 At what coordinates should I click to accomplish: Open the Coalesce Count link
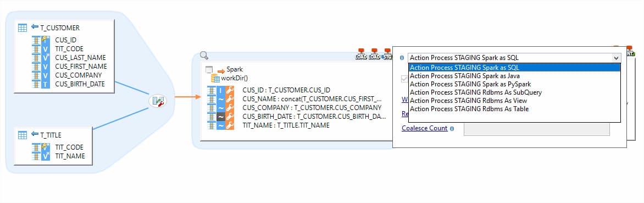[x=425, y=128]
